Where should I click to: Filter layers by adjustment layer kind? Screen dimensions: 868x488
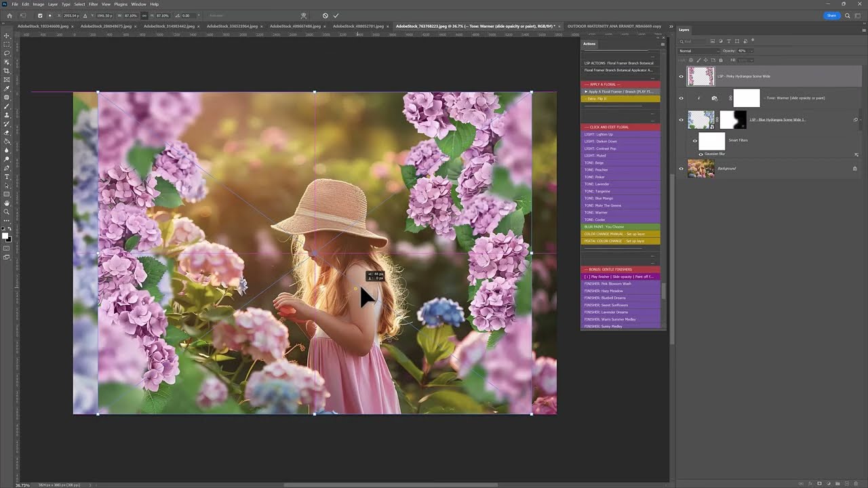722,41
